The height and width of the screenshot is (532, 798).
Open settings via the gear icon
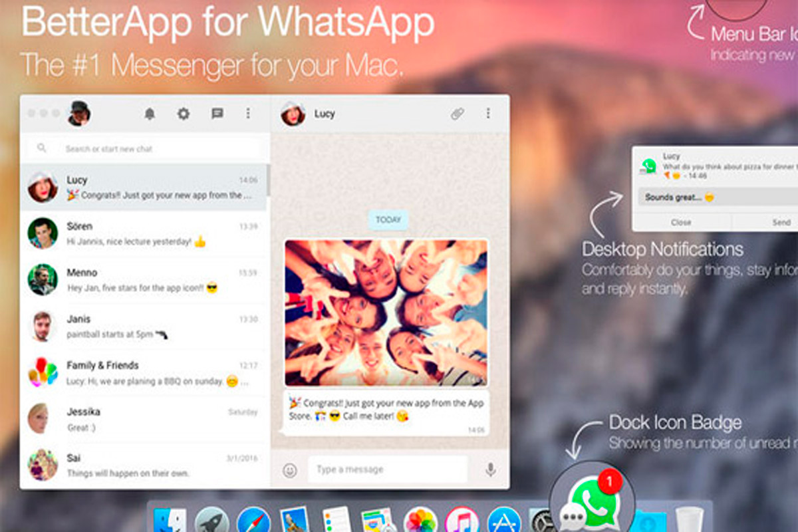click(x=183, y=114)
